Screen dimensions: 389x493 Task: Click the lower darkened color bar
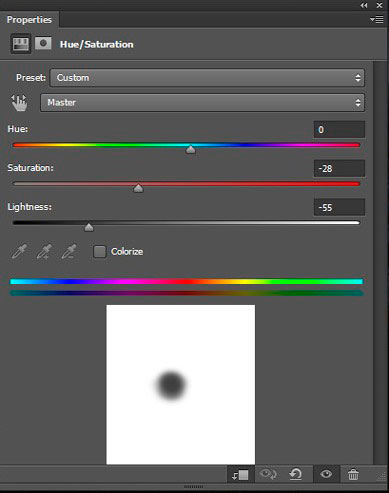point(186,293)
